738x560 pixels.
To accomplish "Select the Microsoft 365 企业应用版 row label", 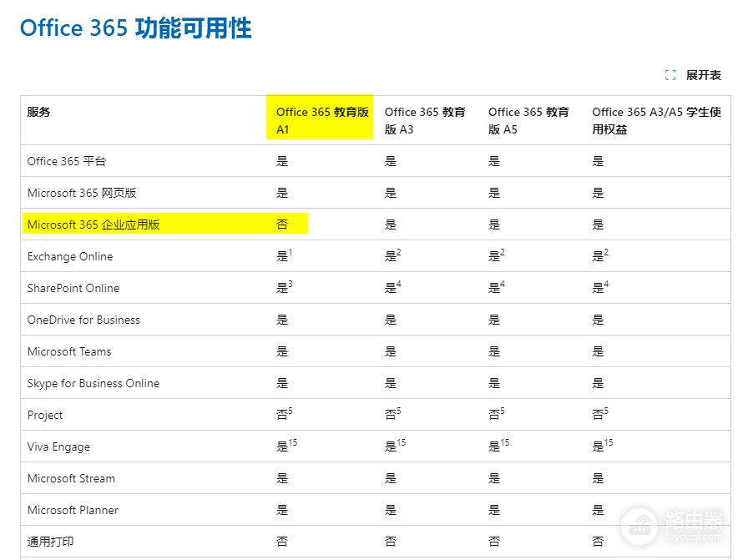I will (94, 225).
